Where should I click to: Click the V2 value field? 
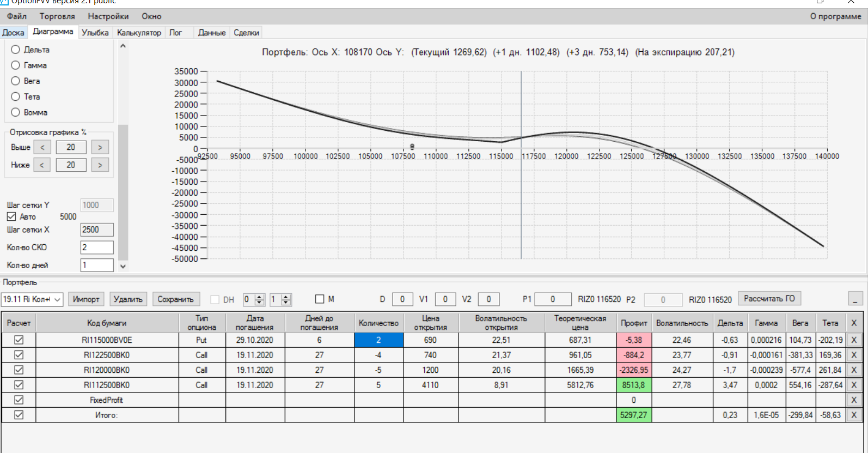point(488,299)
